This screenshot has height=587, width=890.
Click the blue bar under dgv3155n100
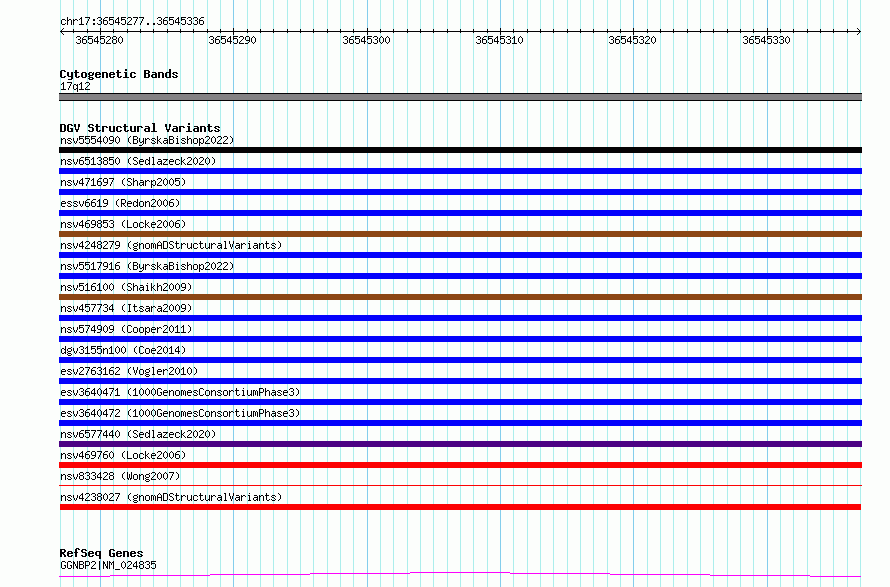pyautogui.click(x=460, y=360)
